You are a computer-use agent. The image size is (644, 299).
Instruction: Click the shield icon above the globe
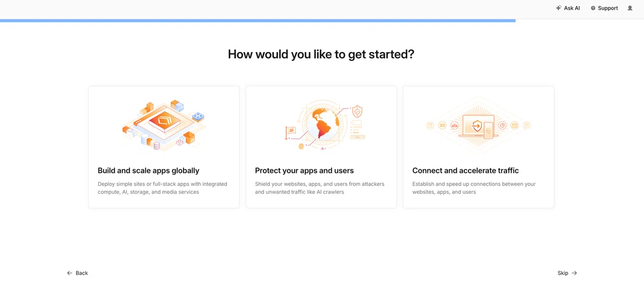click(357, 111)
